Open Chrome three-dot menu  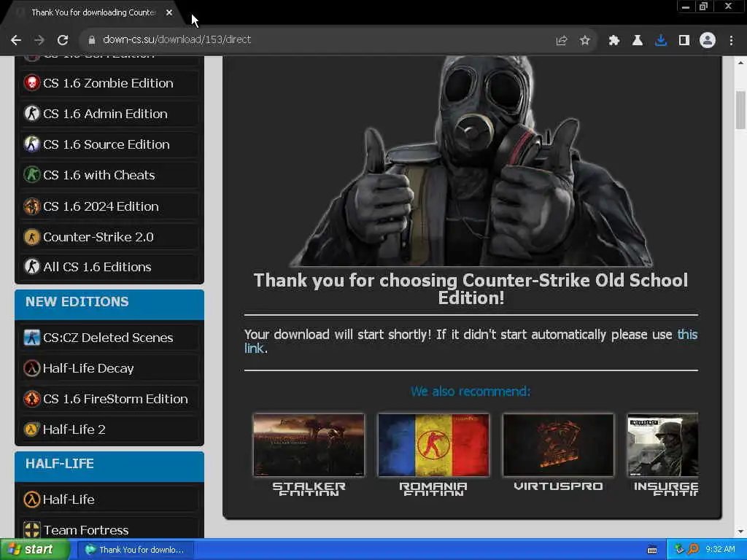(731, 41)
